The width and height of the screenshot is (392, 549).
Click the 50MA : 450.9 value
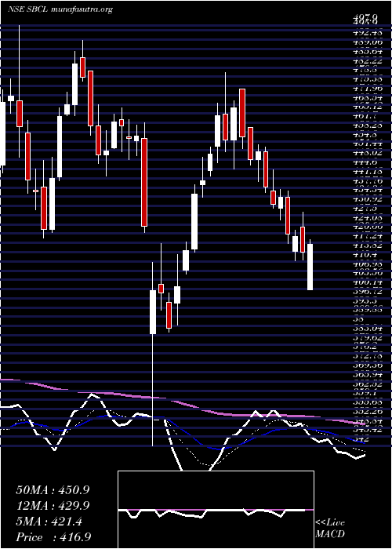tap(53, 490)
